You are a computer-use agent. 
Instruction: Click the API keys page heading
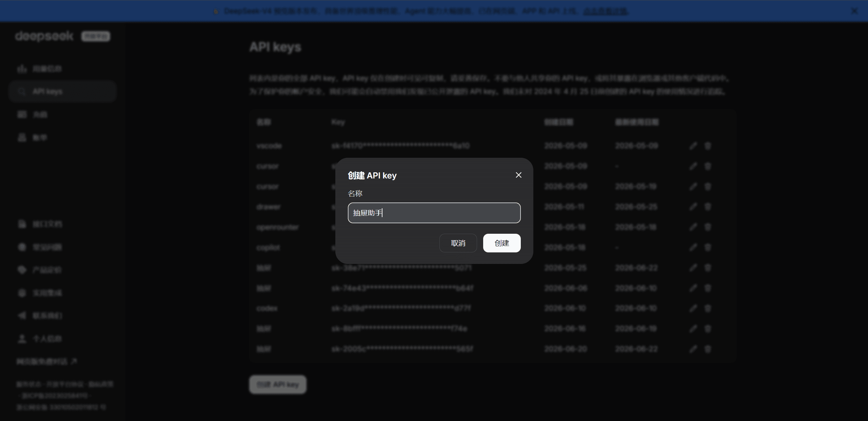(275, 47)
